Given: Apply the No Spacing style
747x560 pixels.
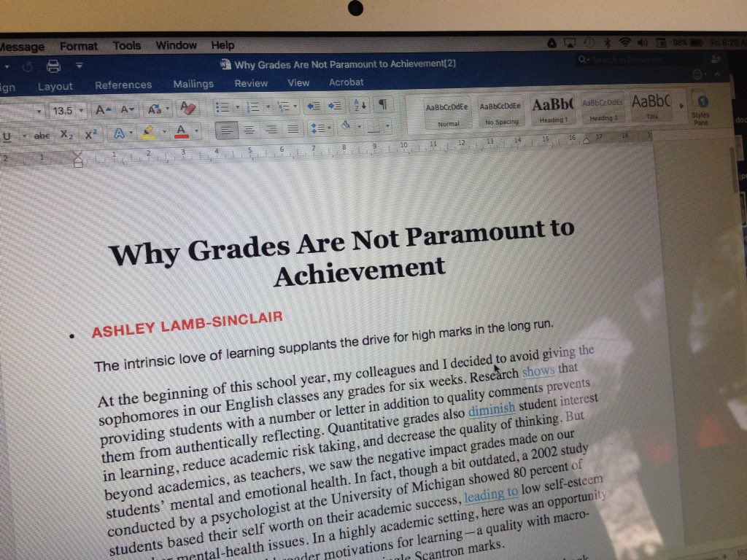Looking at the screenshot, I should coord(500,112).
